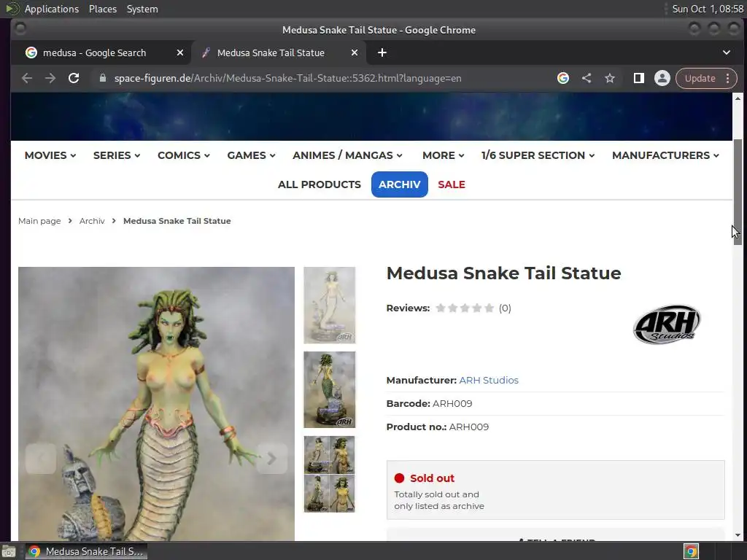Image resolution: width=747 pixels, height=560 pixels.
Task: Click the Medusa Snake Tail Statue breadcrumb
Action: point(177,221)
